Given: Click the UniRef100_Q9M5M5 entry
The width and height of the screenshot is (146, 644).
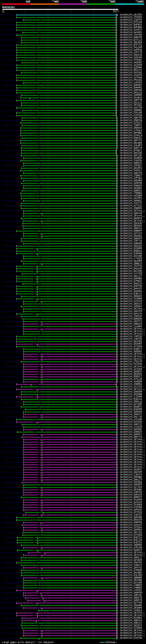Looking at the screenshot, I should (x=131, y=95).
